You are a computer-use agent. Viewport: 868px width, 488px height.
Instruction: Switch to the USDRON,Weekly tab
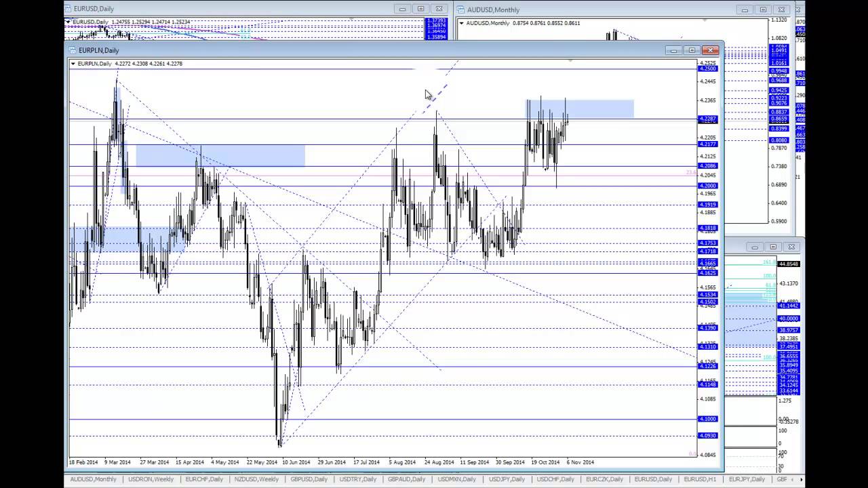(x=151, y=480)
